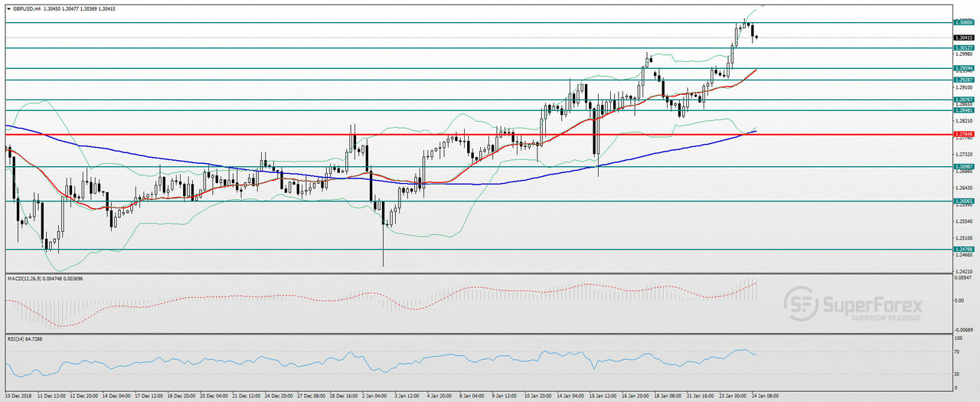Viewport: 980px width, 402px height.
Task: Select the 1.28767 level price tag
Action: point(963,100)
